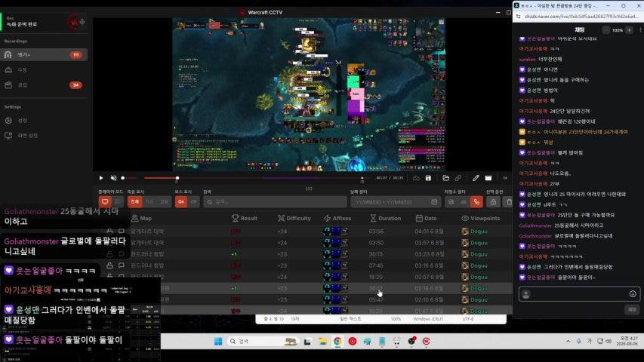Click the red record status icon
Screen dimensions: 644x362
click(x=74, y=22)
